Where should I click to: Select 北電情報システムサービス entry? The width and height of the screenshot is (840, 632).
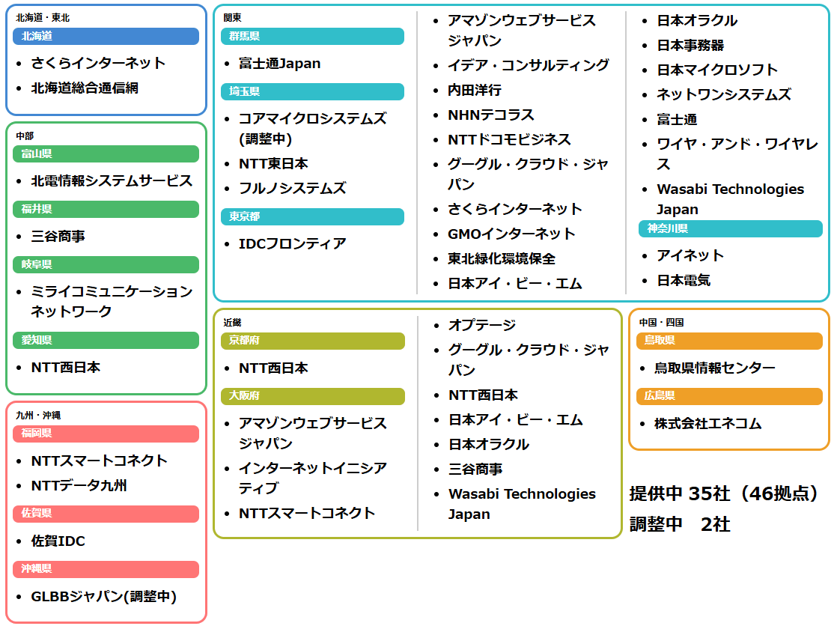(112, 181)
